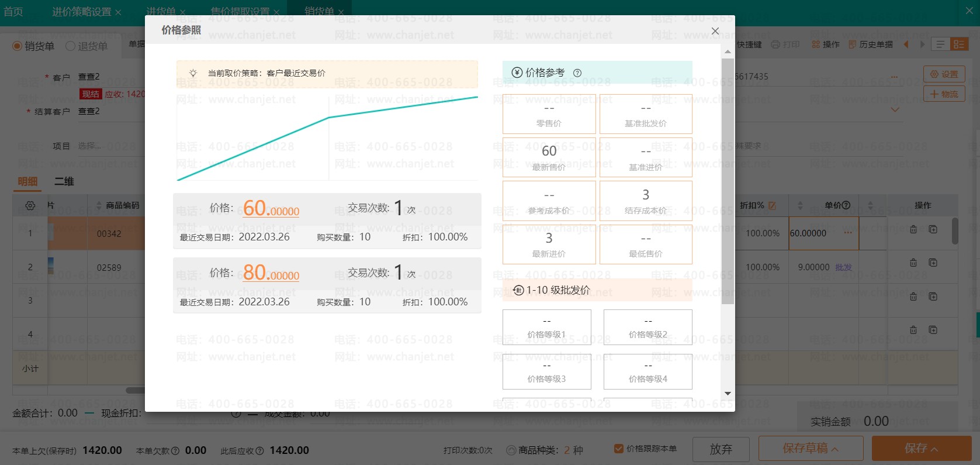The image size is (980, 465).
Task: Click the edit icon next to 折扣%
Action: pyautogui.click(x=772, y=205)
